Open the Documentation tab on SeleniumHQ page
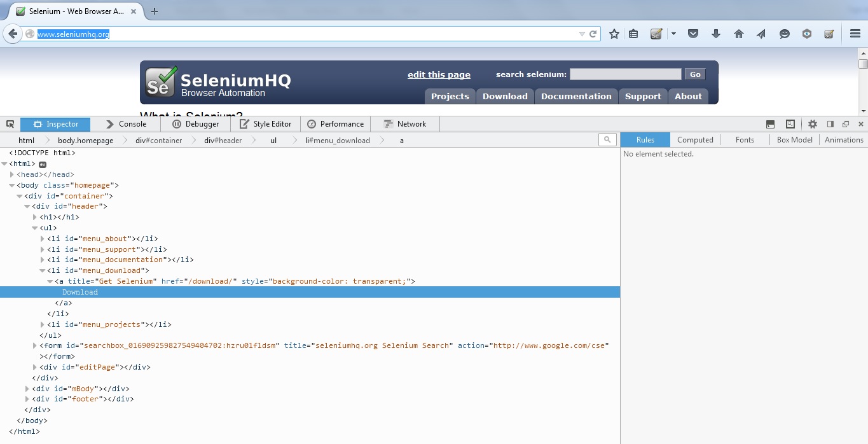Screen dimensions: 868x444 coord(576,96)
